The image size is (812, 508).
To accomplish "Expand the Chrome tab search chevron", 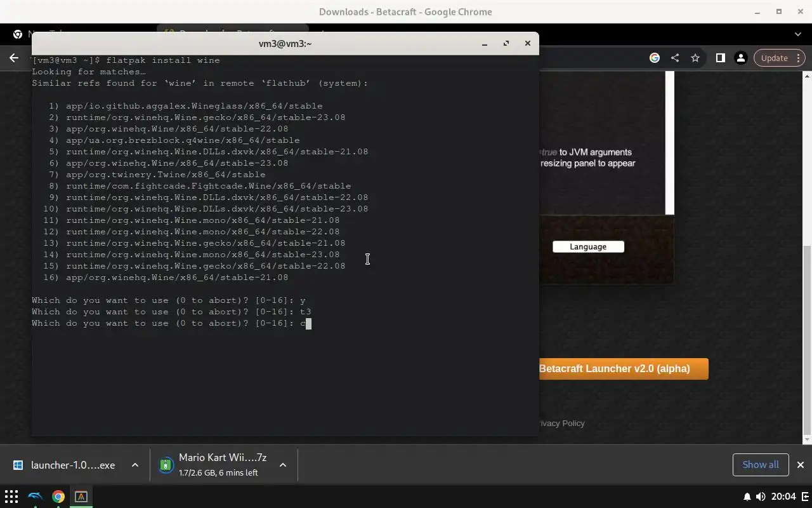I will (x=798, y=34).
